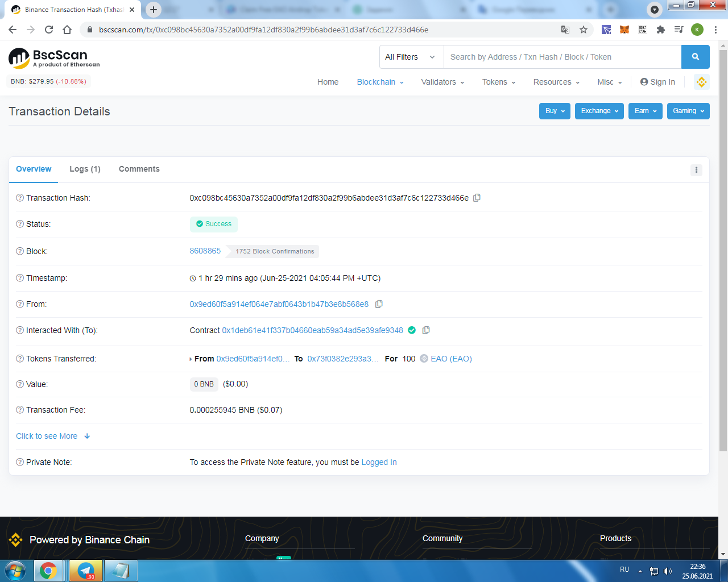Image resolution: width=728 pixels, height=582 pixels.
Task: Click the Timestamp help icon
Action: 20,278
